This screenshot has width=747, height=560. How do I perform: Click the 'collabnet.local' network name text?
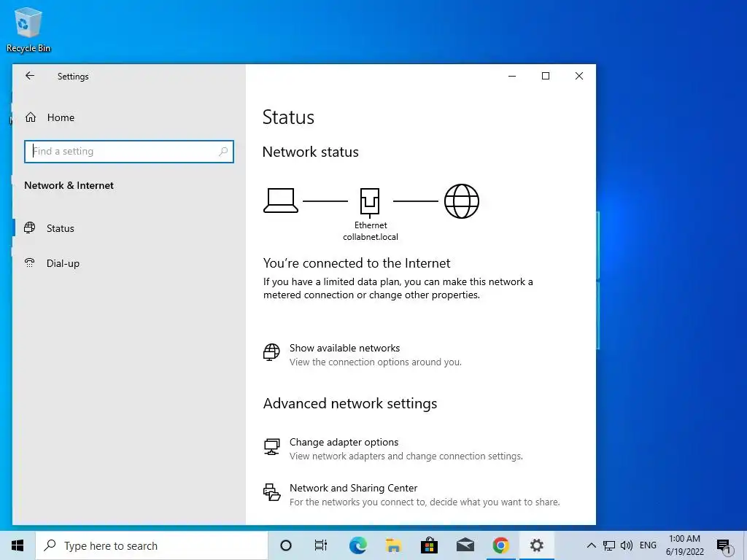click(x=371, y=237)
